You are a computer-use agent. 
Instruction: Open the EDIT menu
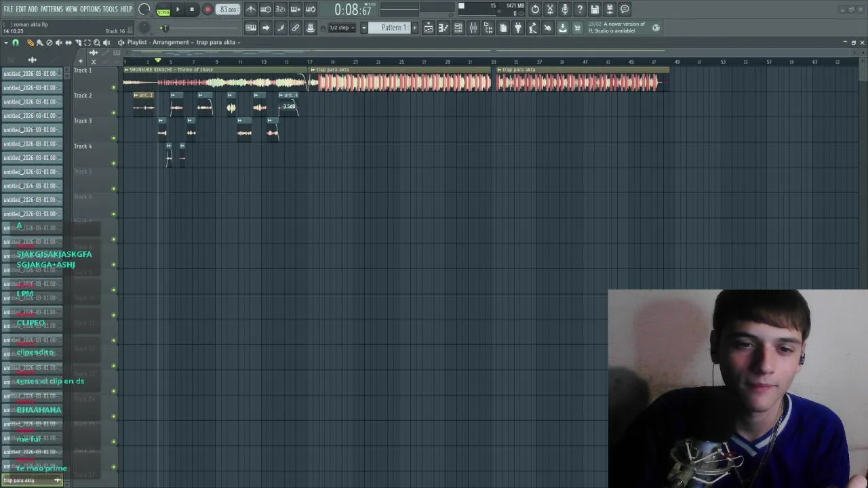click(x=21, y=9)
